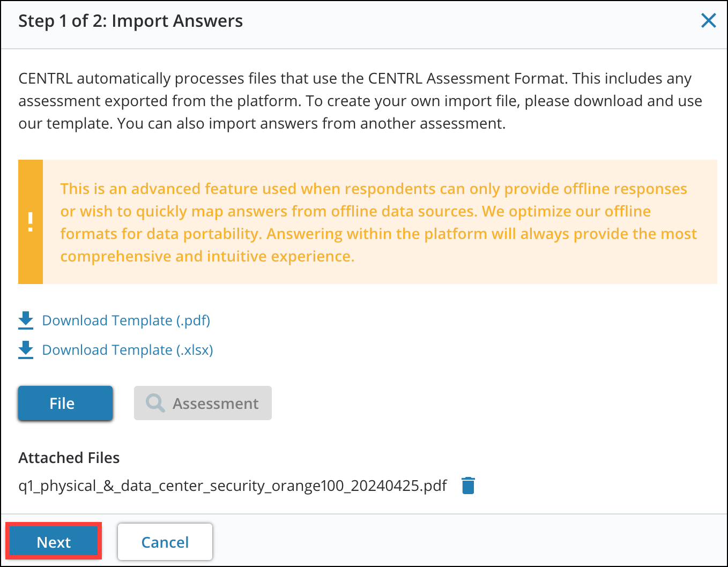The width and height of the screenshot is (728, 567).
Task: Click the Next button to proceed
Action: click(54, 541)
